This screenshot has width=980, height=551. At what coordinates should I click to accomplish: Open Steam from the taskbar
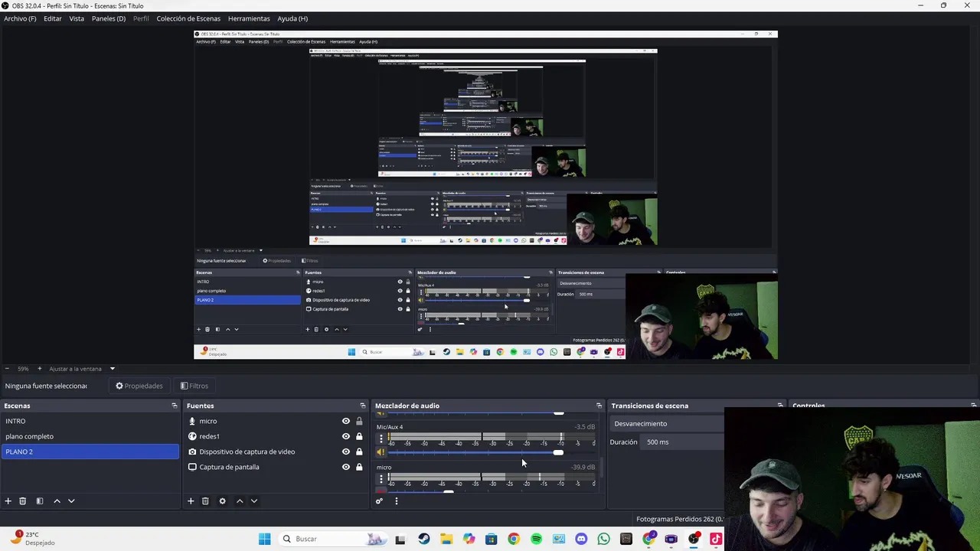(x=424, y=539)
